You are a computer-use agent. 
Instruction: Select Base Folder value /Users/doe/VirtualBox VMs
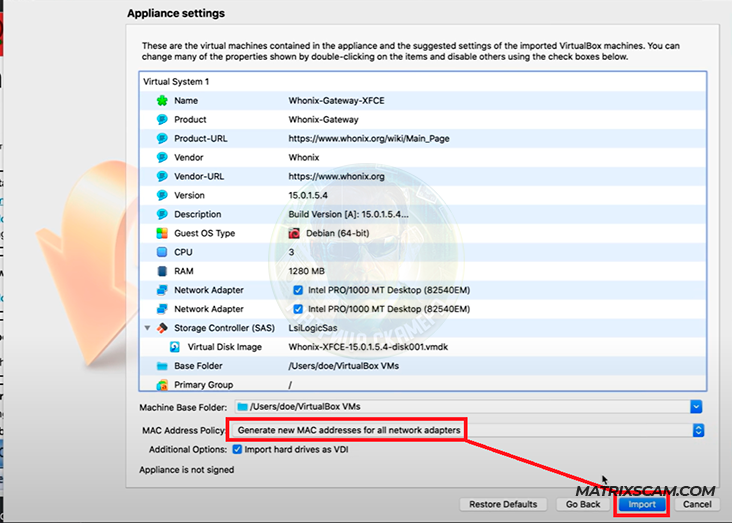click(344, 366)
